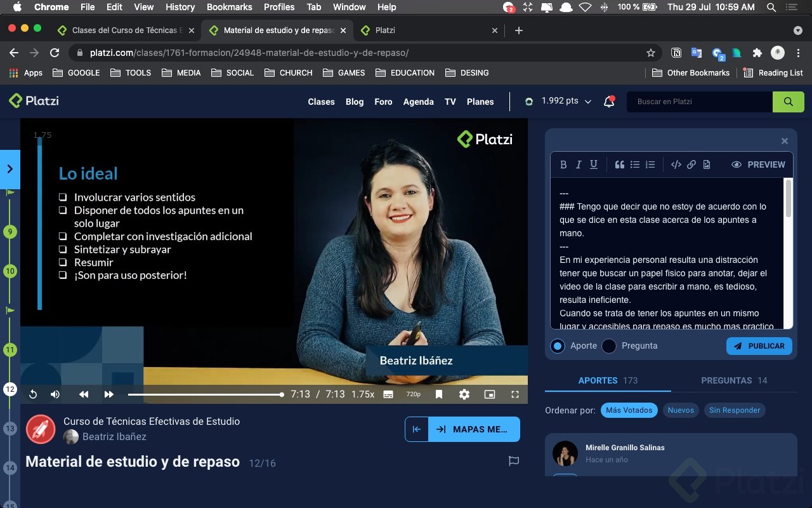This screenshot has height=508, width=812.
Task: Fast forward the video player
Action: click(109, 394)
